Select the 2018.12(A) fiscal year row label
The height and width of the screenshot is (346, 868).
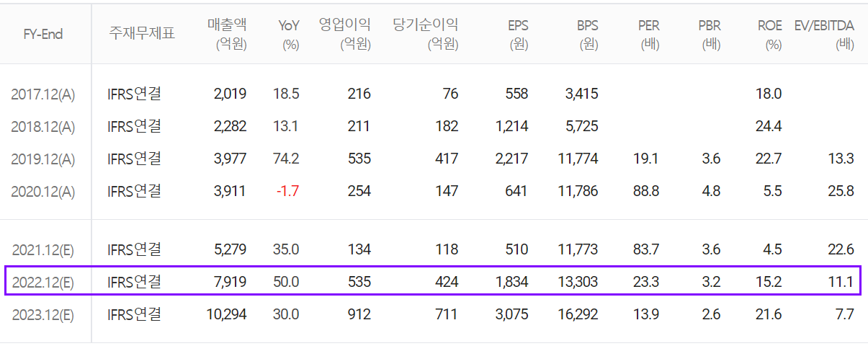coord(43,127)
